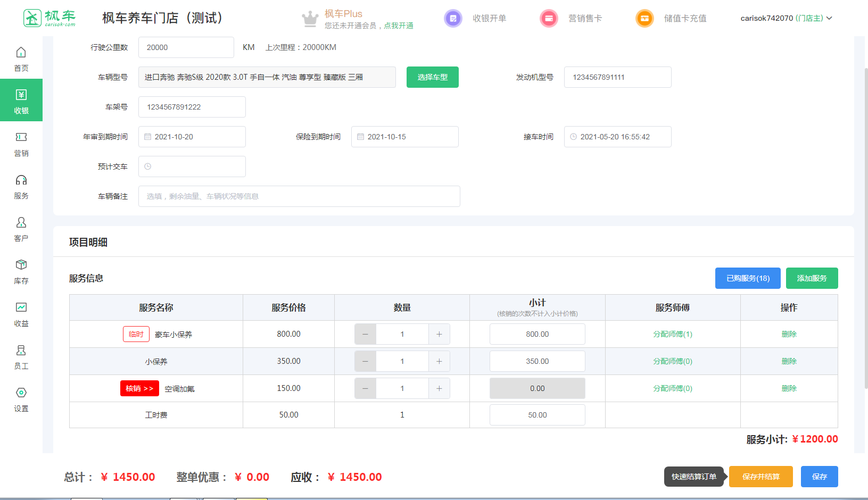Open the 设置 settings sidebar icon
Image resolution: width=868 pixels, height=500 pixels.
pyautogui.click(x=21, y=393)
